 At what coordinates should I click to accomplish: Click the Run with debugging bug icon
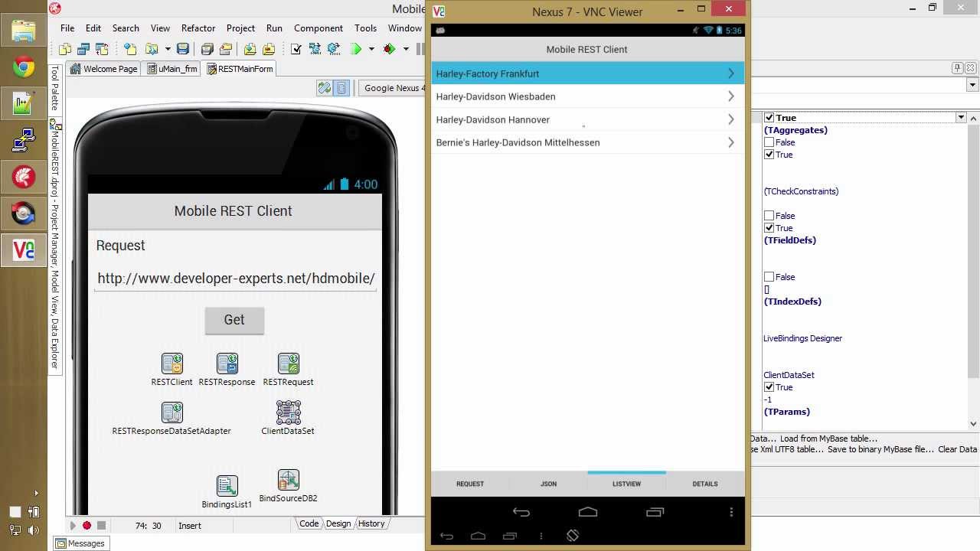click(390, 49)
